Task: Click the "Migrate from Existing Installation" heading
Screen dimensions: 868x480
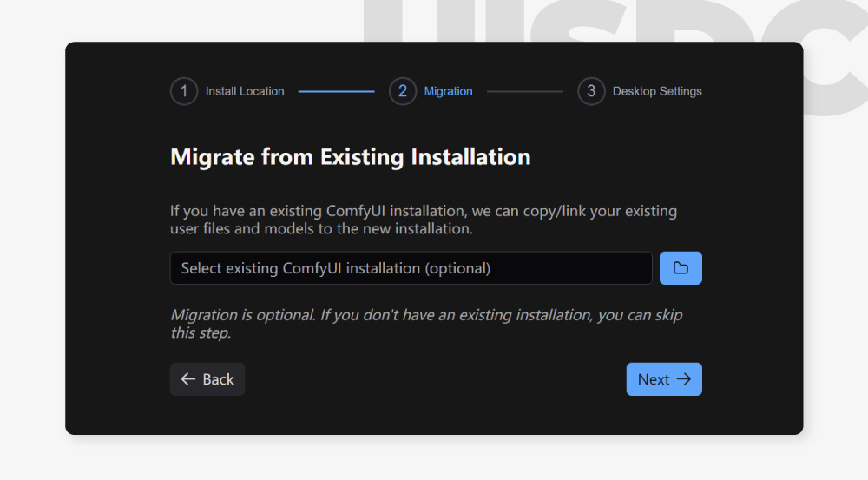Action: [x=351, y=157]
